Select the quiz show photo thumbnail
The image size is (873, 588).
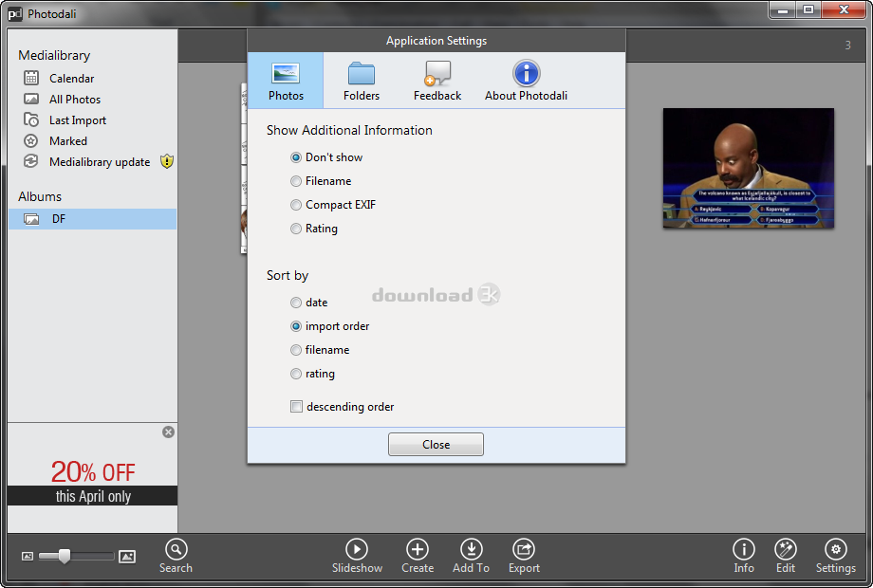(749, 168)
